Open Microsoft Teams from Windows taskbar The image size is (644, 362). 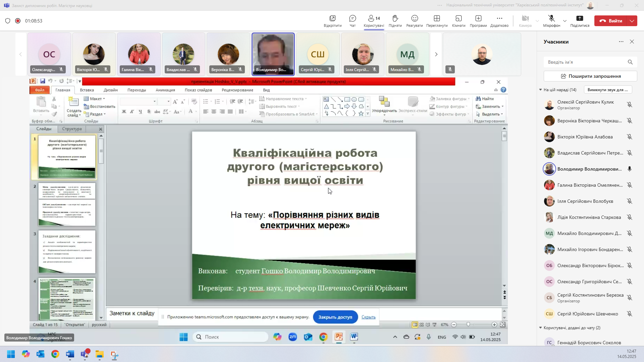[x=85, y=354]
